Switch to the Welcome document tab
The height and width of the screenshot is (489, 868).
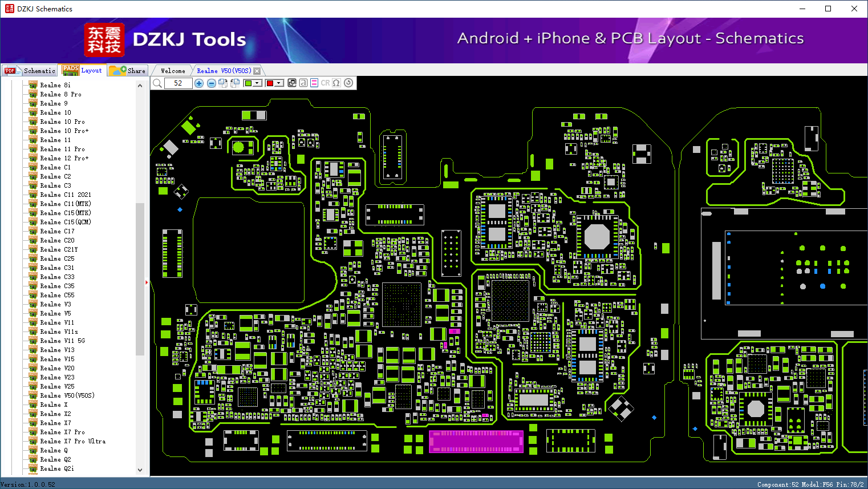pyautogui.click(x=173, y=71)
